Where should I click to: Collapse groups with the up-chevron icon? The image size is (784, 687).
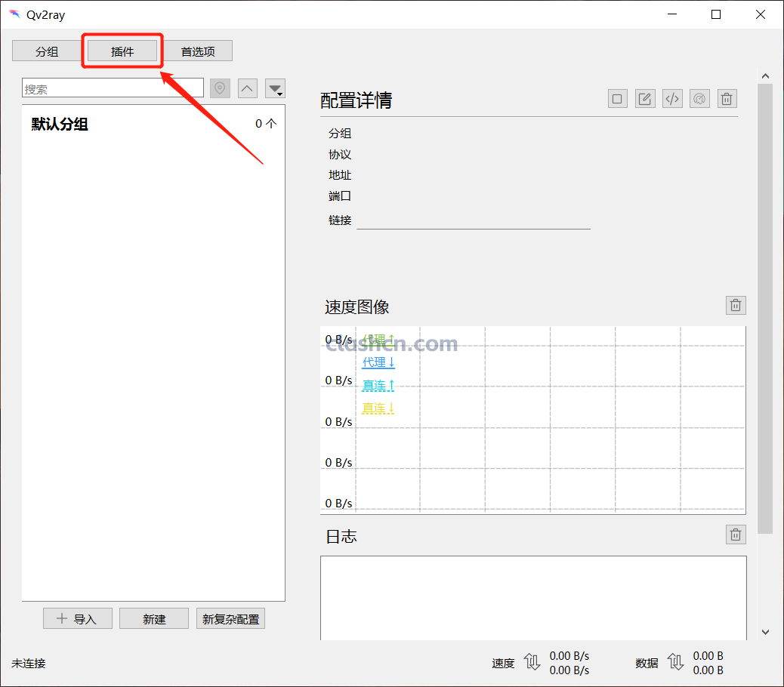click(x=248, y=88)
